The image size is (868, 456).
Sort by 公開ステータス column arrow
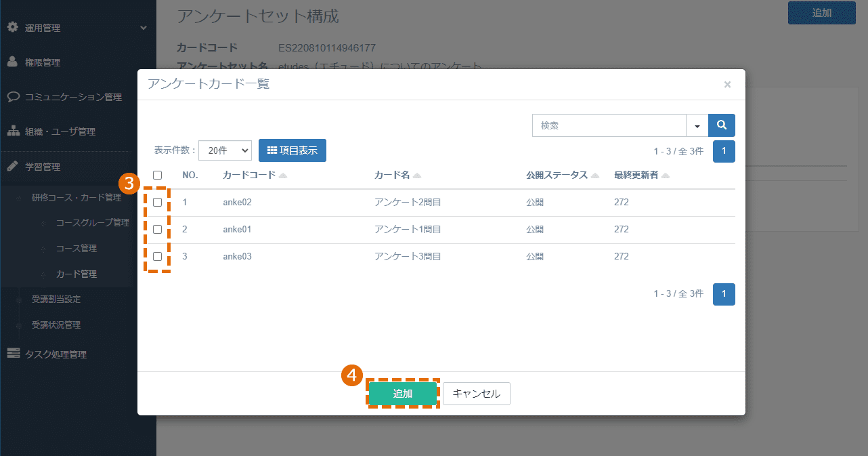point(595,175)
